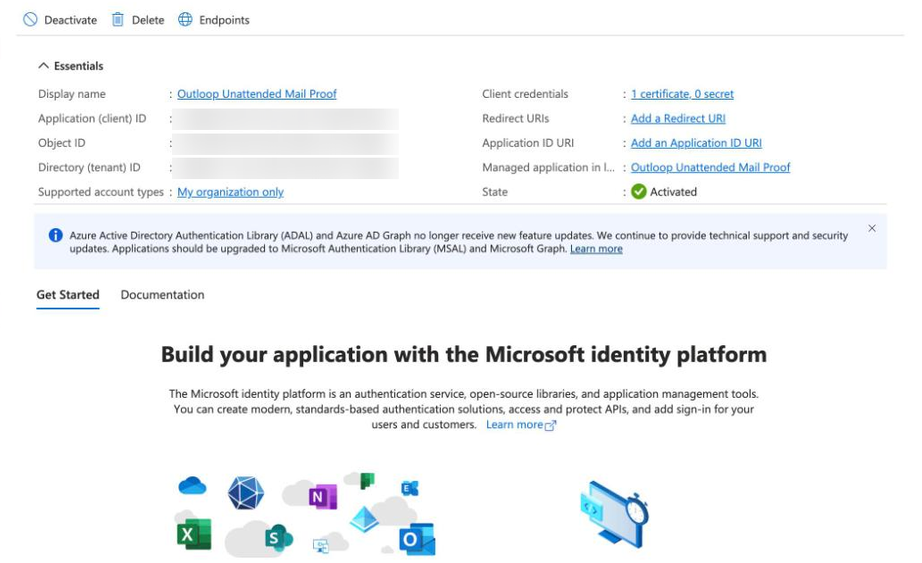Click the SharePoint icon in the illustration
The image size is (922, 563).
[x=279, y=537]
